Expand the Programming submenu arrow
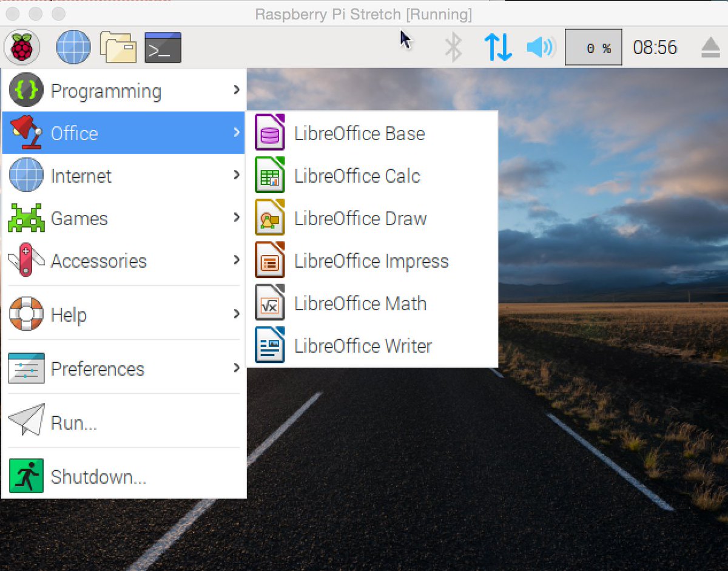728x571 pixels. pos(237,90)
